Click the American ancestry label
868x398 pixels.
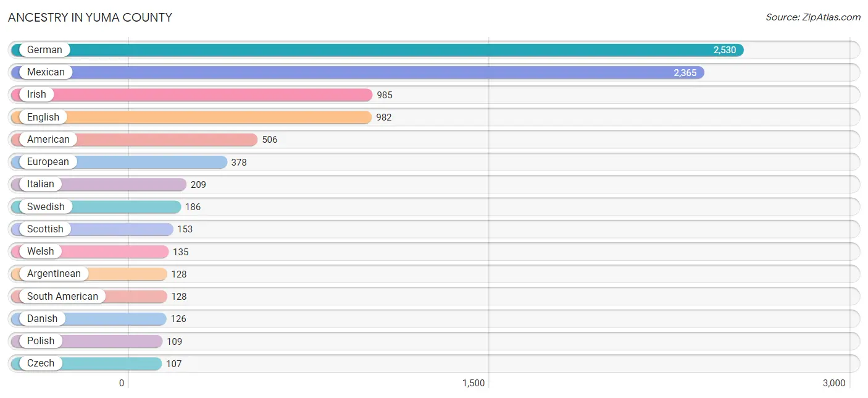coord(48,140)
